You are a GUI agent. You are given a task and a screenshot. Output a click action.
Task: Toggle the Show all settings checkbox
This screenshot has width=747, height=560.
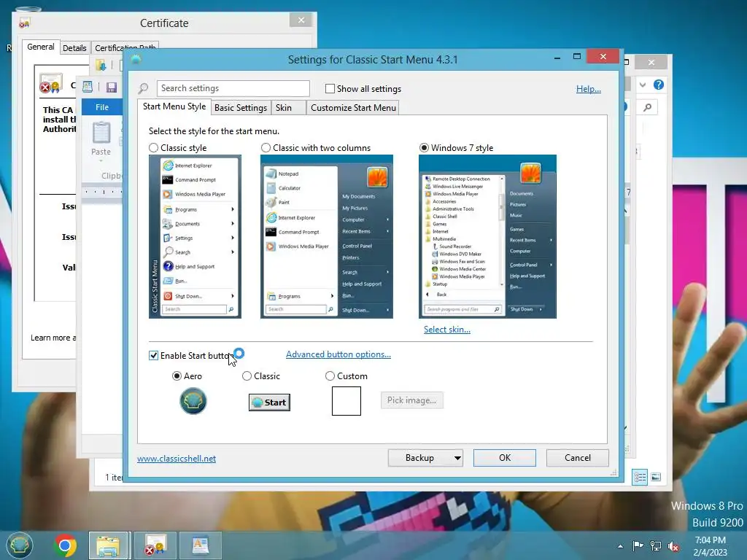330,88
